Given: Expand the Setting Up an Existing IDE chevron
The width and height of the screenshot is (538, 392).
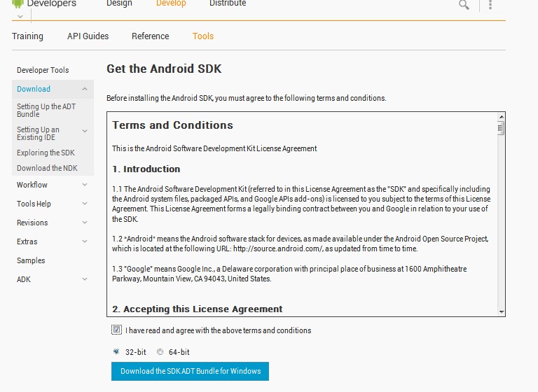Looking at the screenshot, I should [85, 131].
